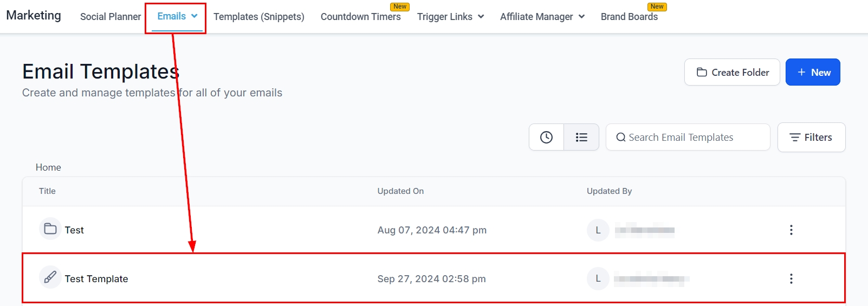This screenshot has height=306, width=868.
Task: Go to Templates (Snippets) tab
Action: [259, 17]
